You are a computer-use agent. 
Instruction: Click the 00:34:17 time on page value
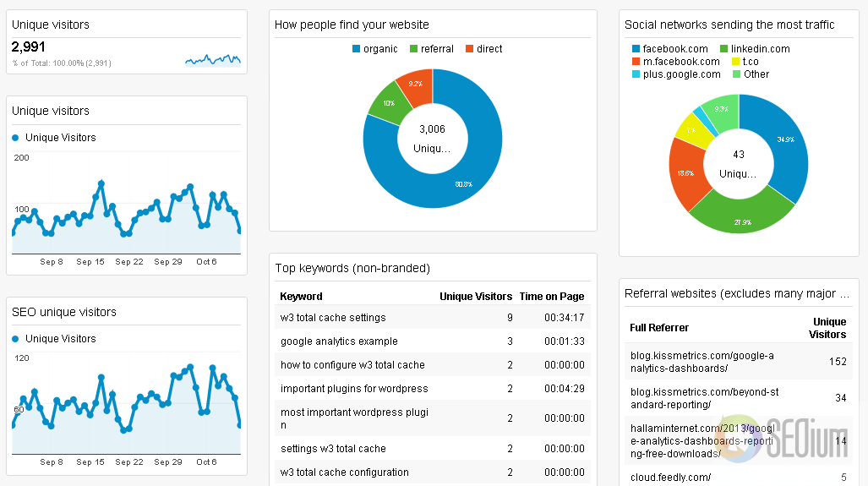tap(564, 318)
